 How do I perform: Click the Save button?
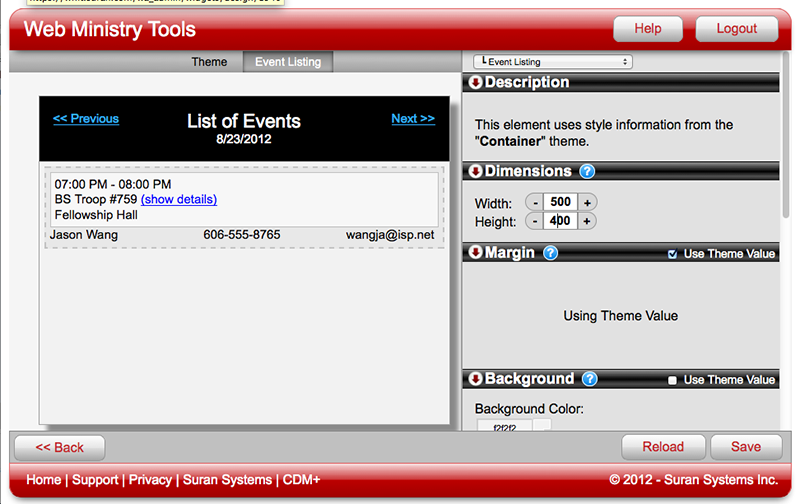click(x=746, y=447)
